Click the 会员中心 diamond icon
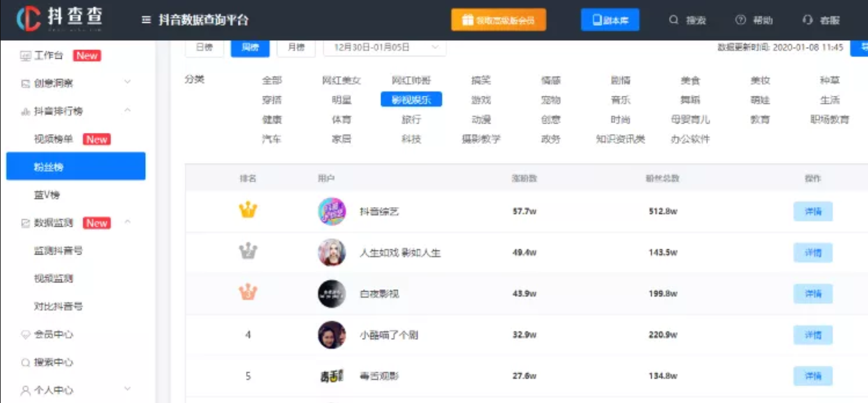 coord(25,334)
